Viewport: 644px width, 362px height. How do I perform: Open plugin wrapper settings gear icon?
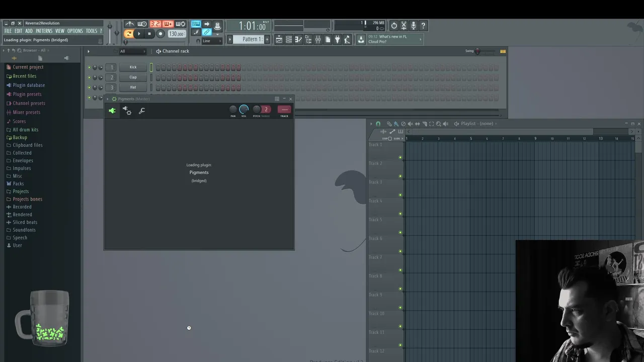[127, 111]
